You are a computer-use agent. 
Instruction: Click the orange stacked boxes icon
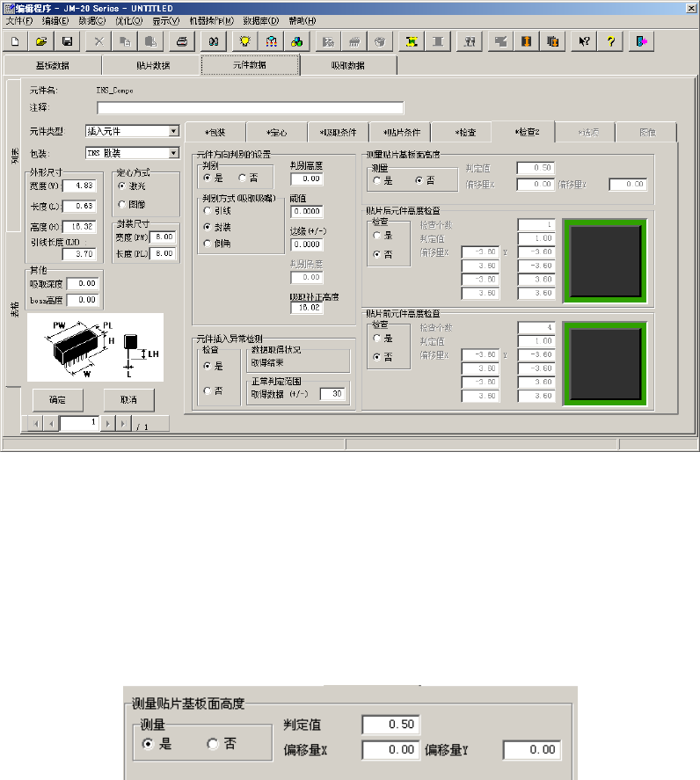[x=552, y=41]
